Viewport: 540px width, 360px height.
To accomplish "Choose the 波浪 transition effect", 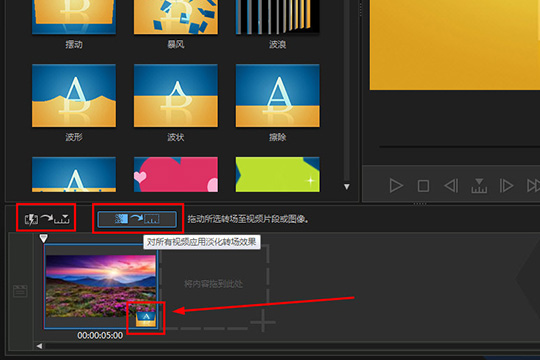I will pos(278,17).
